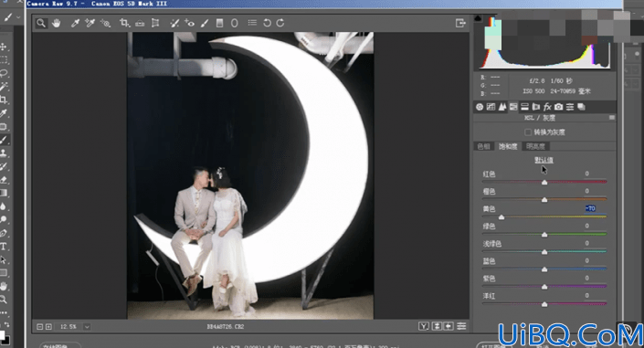
Task: Adjust the 洋红 saturation slider
Action: point(544,304)
